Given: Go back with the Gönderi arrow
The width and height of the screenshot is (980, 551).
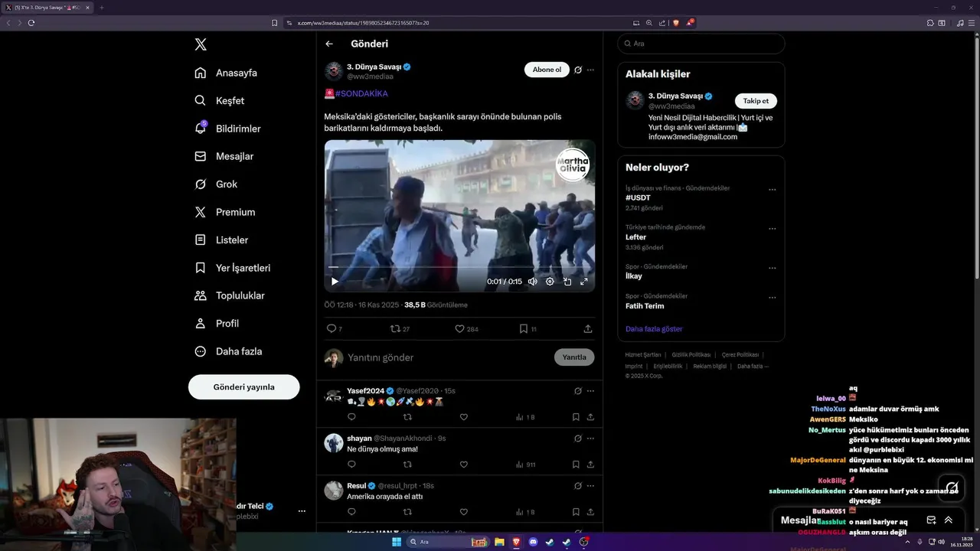Looking at the screenshot, I should pos(329,44).
